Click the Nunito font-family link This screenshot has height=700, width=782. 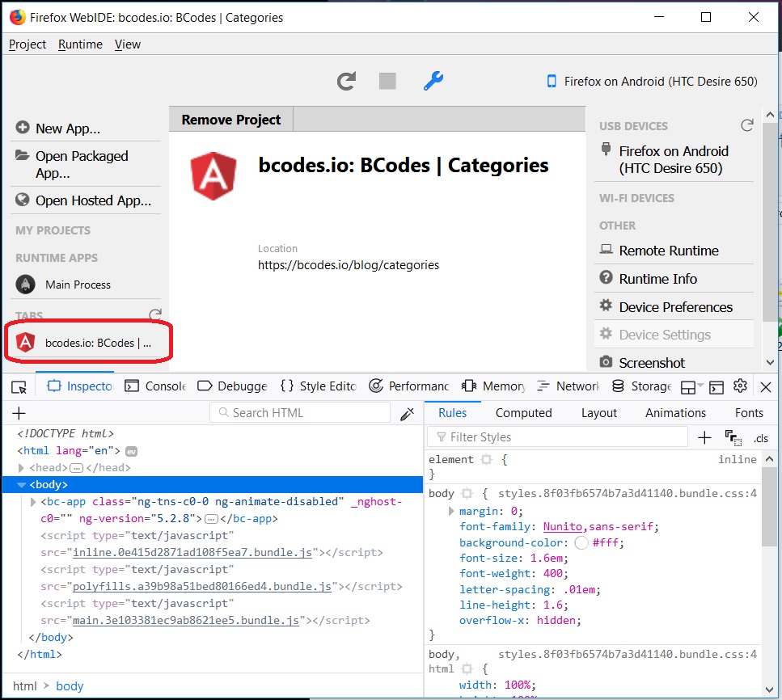[x=563, y=527]
